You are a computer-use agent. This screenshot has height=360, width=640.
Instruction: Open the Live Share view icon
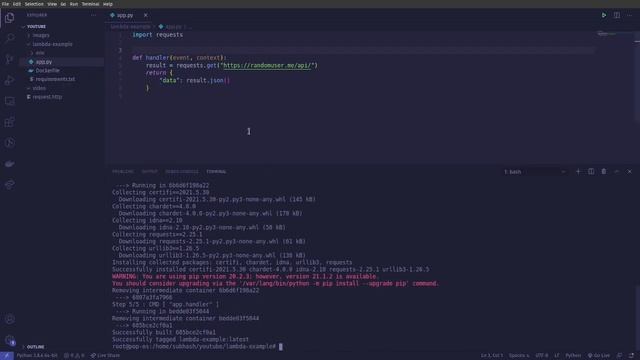pyautogui.click(x=9, y=184)
